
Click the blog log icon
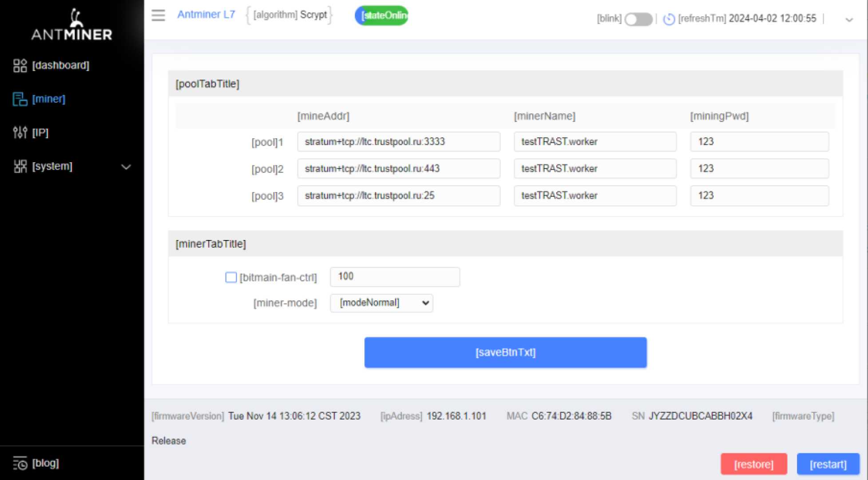pos(20,463)
